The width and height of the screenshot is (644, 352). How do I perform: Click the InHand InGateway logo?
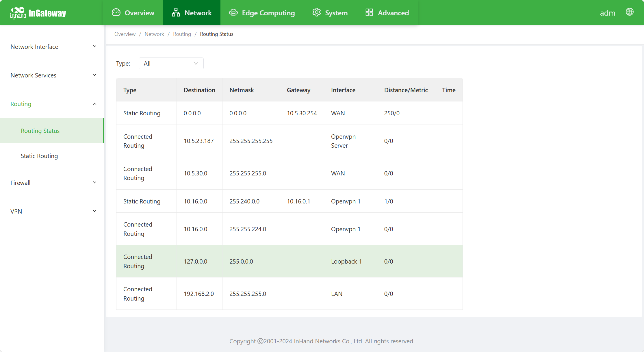click(x=38, y=13)
